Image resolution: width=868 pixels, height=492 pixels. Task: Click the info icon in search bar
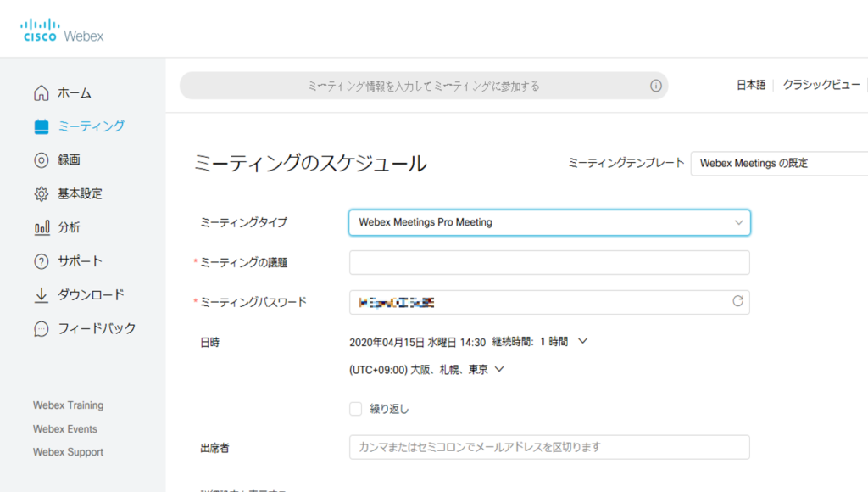(656, 86)
